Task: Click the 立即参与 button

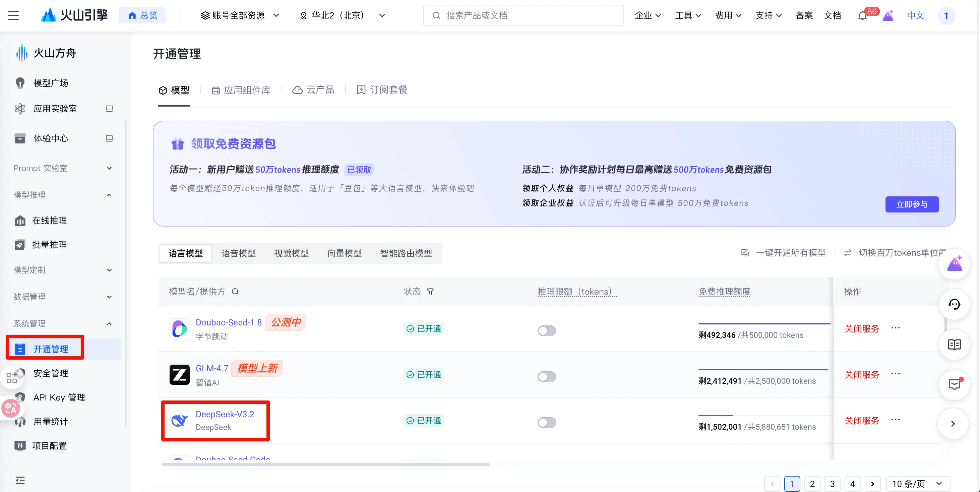Action: (x=912, y=204)
